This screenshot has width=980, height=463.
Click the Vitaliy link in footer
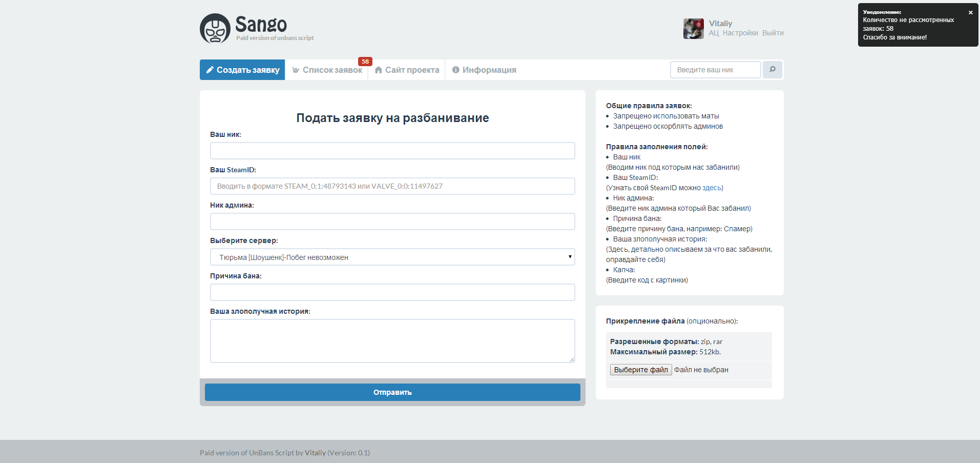315,453
